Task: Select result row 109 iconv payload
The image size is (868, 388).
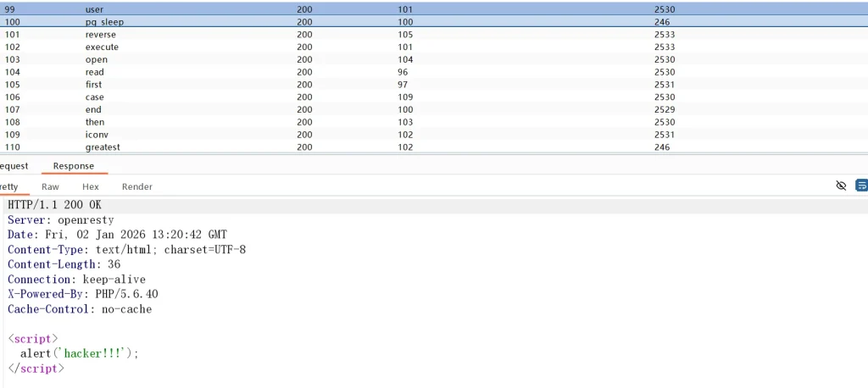Action: [x=97, y=135]
